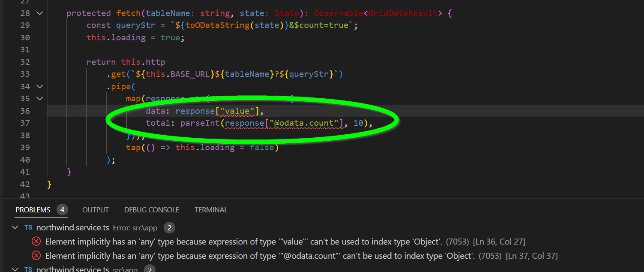This screenshot has width=644, height=272.
Task: Click the red error icon for the '@odata.count' problem
Action: click(36, 256)
